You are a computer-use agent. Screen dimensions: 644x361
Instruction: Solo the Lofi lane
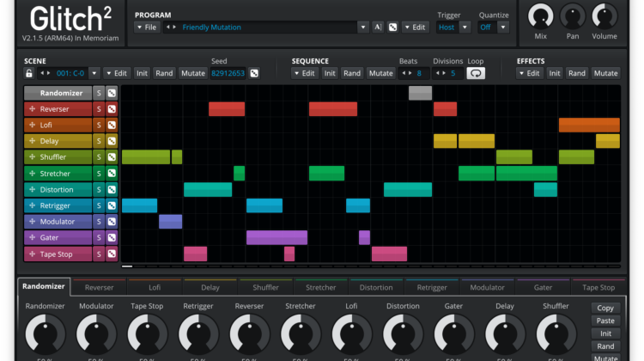tap(99, 125)
